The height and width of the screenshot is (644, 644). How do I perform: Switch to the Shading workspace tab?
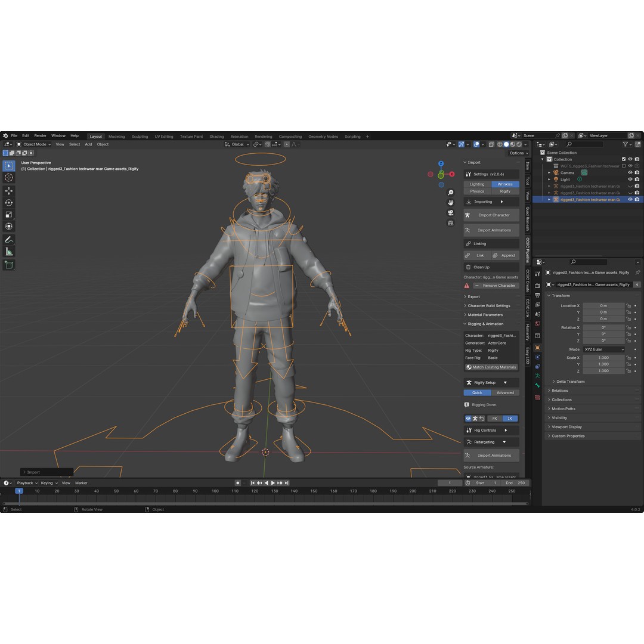coord(216,137)
